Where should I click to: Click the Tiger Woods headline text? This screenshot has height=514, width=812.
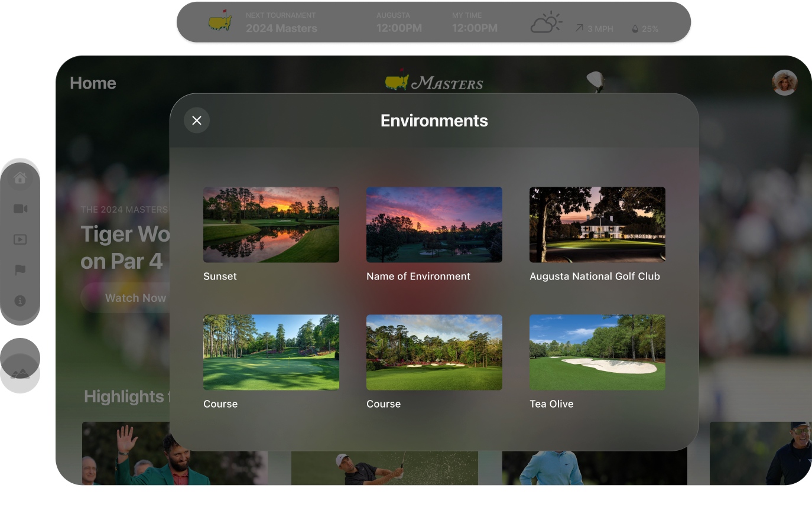[125, 248]
